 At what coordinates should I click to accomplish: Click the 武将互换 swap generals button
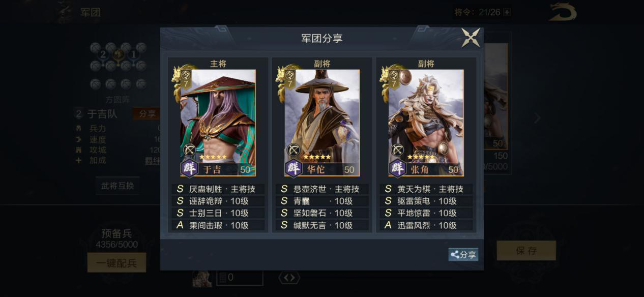(x=118, y=186)
